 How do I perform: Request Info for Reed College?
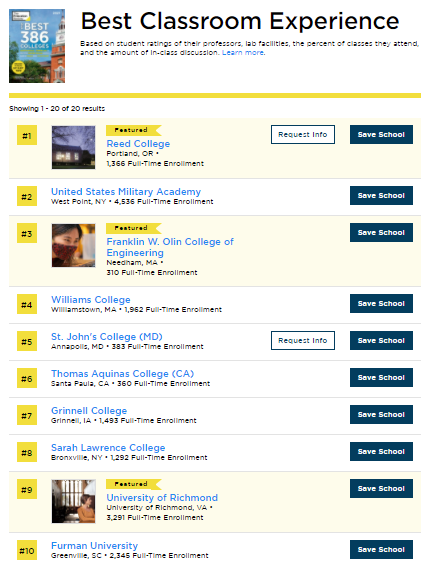pyautogui.click(x=303, y=134)
